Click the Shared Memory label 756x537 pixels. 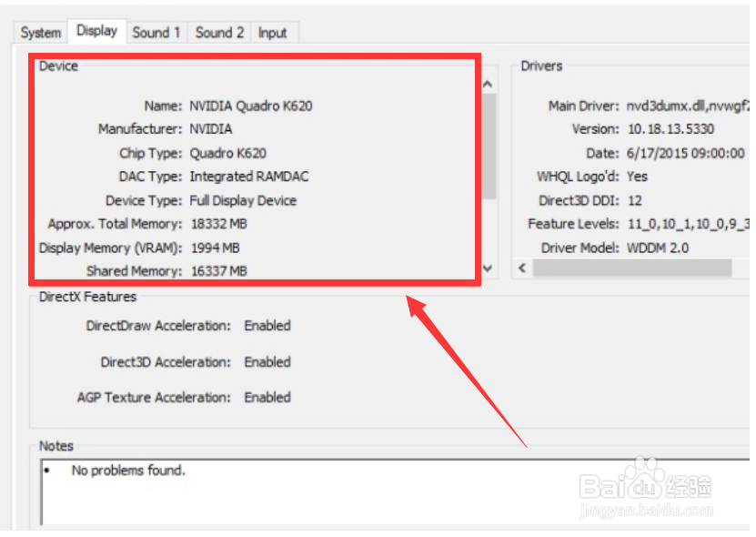pyautogui.click(x=135, y=270)
